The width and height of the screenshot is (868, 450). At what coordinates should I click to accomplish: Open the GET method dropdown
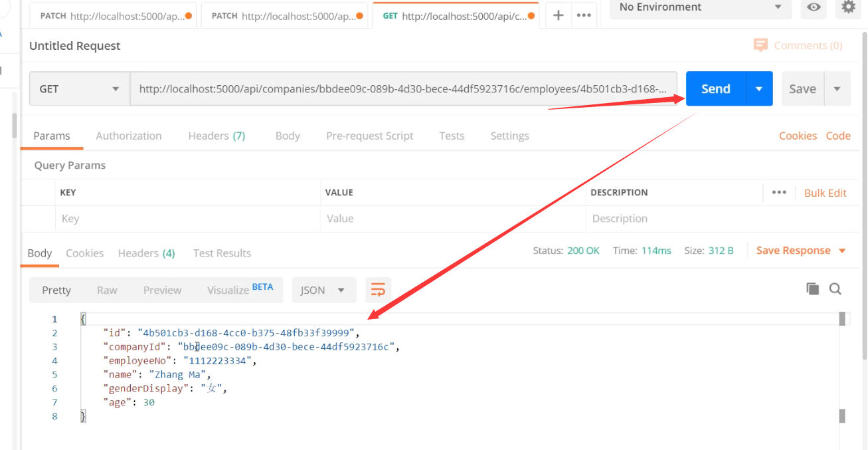coord(79,89)
